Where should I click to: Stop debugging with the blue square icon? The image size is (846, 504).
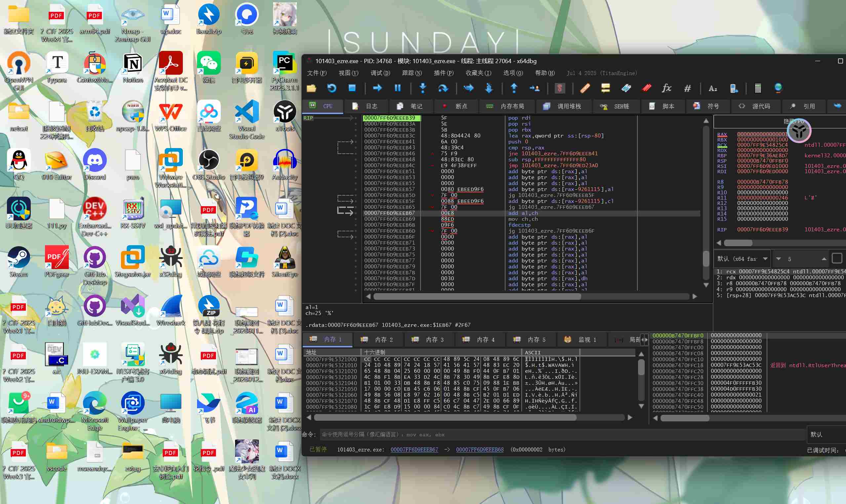352,88
